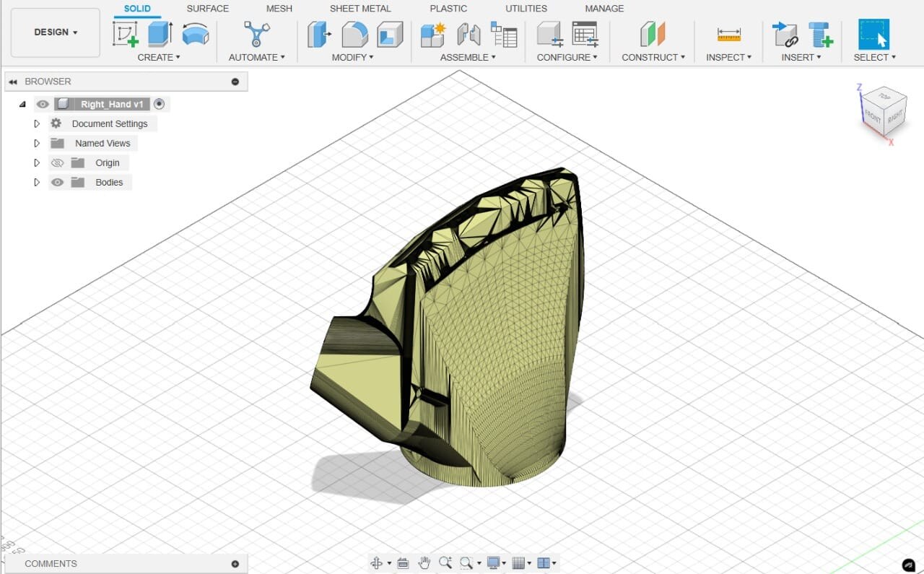Click the icon in the bottom-right corner
The image size is (924, 574).
tap(909, 565)
